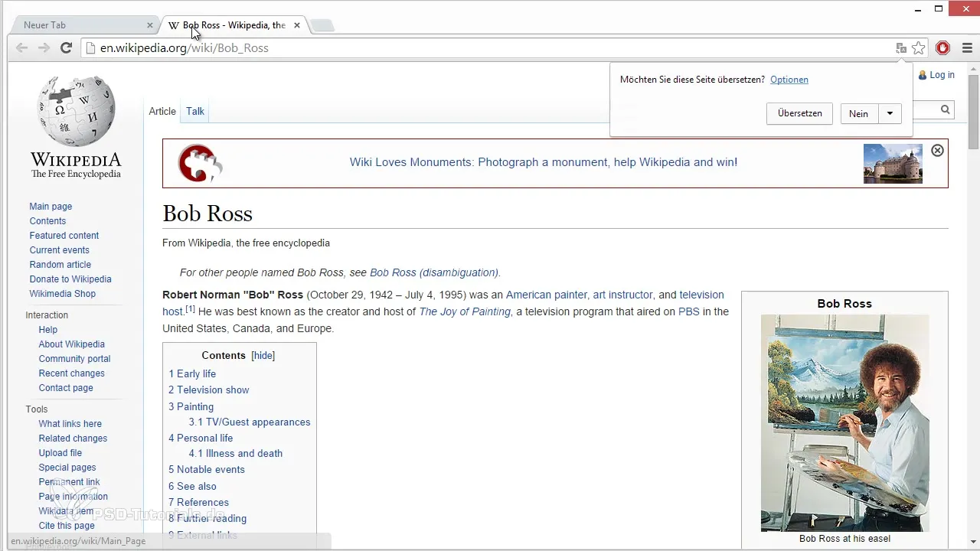Click Donate to Wikipedia
The width and height of the screenshot is (980, 551).
(x=70, y=279)
